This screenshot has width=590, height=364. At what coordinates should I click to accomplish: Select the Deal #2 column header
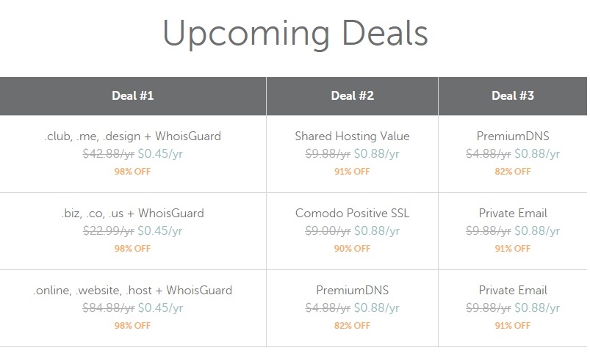coord(352,96)
